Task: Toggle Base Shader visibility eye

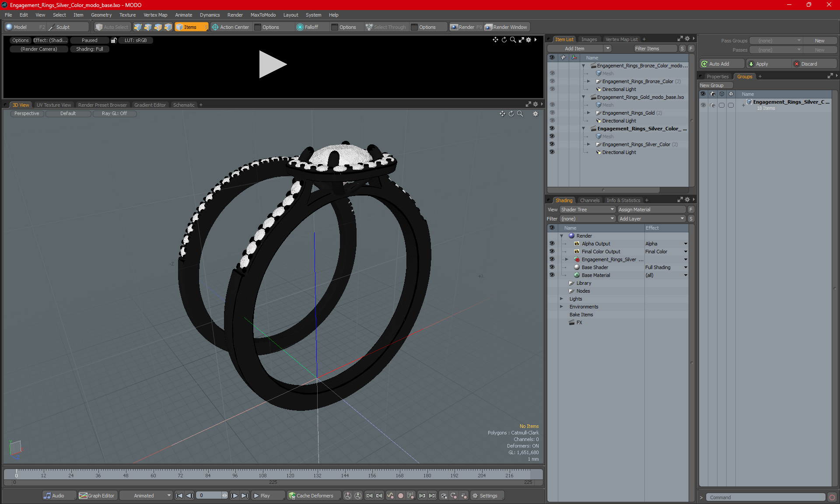Action: [x=552, y=267]
